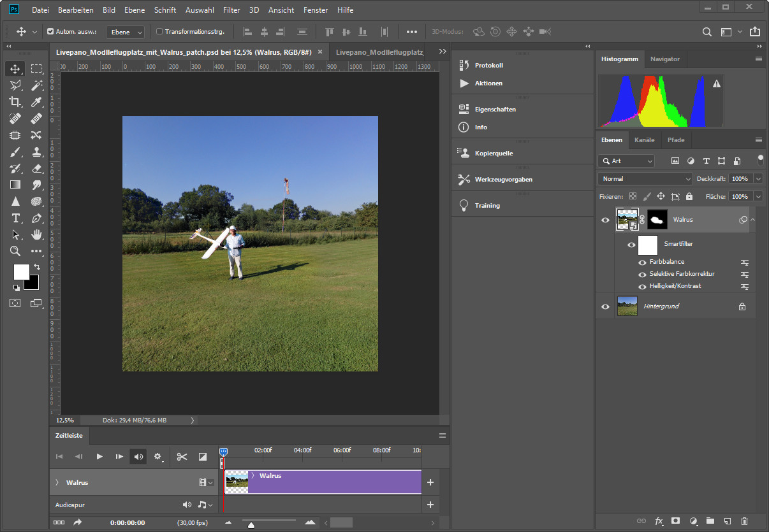Toggle visibility of the Hintergrund layer
This screenshot has width=769, height=532.
tap(606, 306)
